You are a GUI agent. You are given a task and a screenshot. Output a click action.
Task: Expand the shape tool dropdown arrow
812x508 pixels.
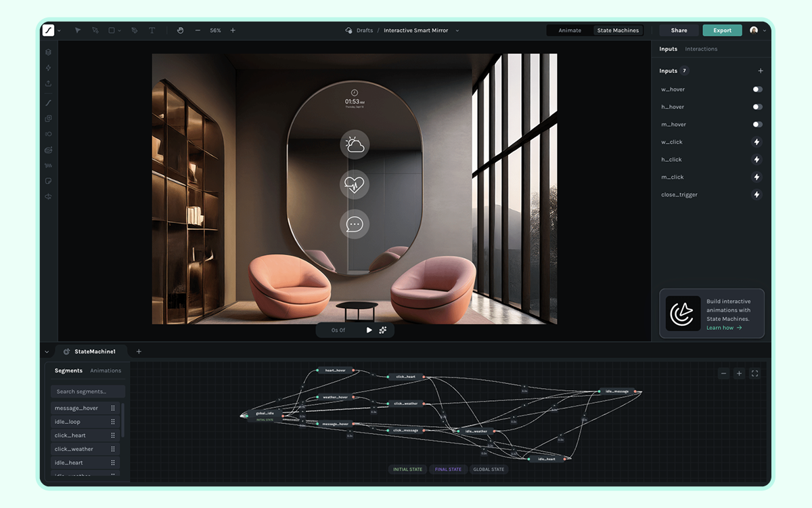click(120, 30)
